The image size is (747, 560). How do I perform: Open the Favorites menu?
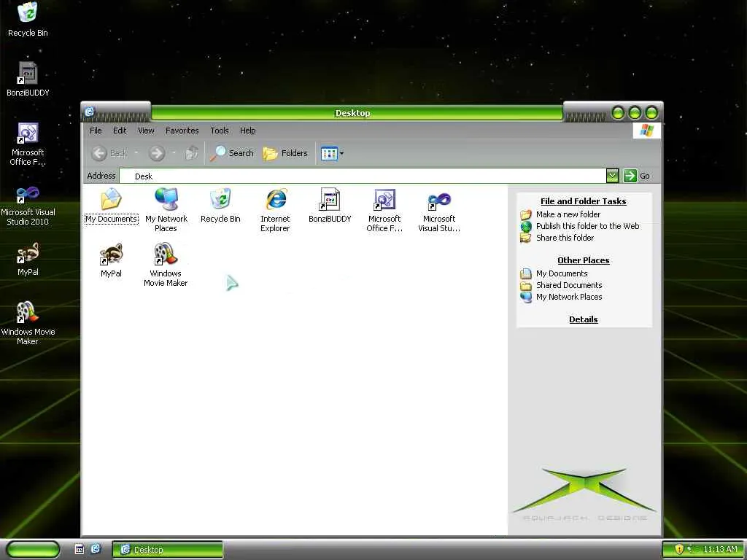pyautogui.click(x=182, y=131)
